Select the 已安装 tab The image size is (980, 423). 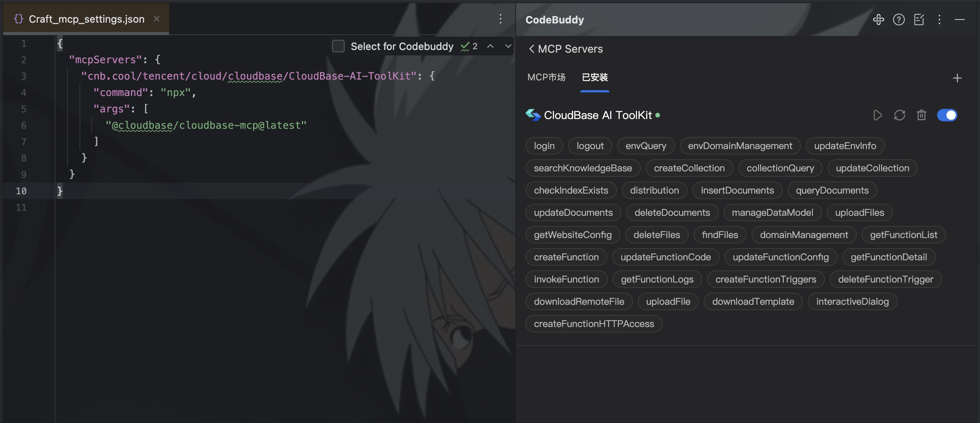pos(595,77)
